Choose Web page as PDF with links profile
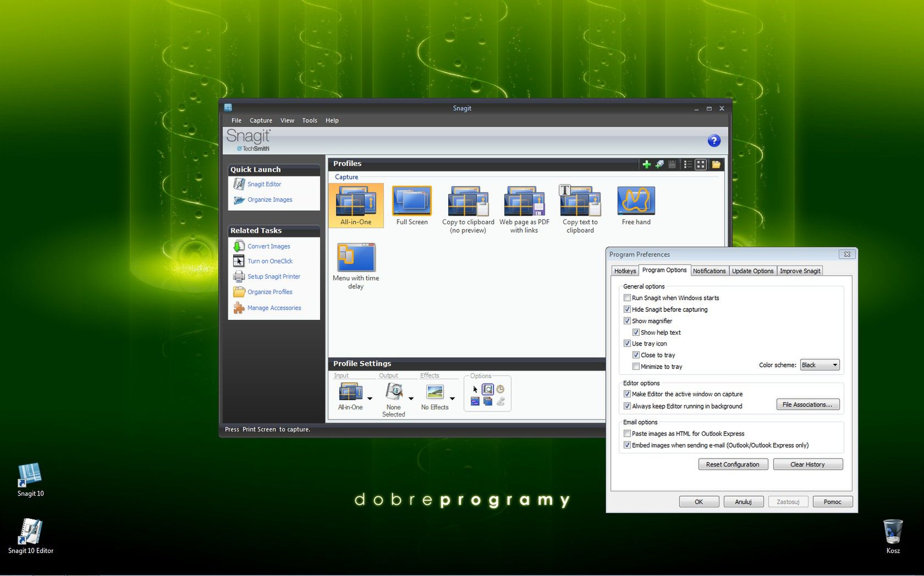The width and height of the screenshot is (924, 576). click(524, 209)
